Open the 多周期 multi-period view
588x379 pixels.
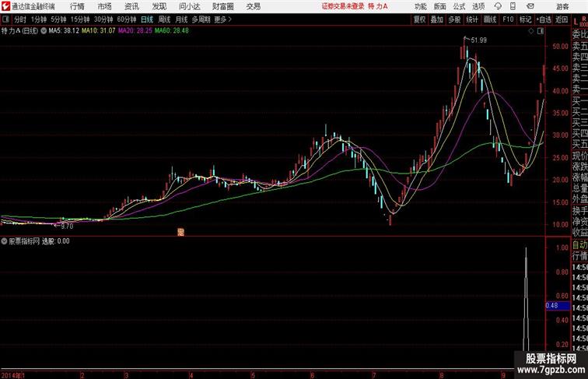[x=201, y=19]
